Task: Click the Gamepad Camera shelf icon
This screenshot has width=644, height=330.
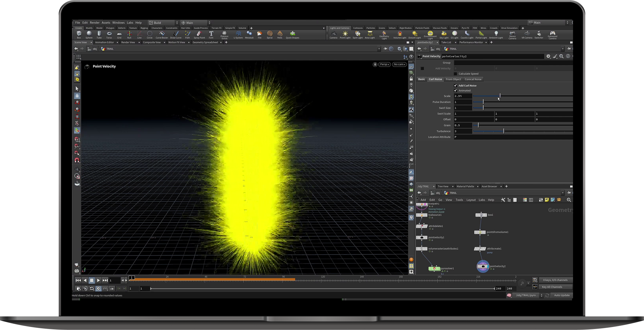Action: 552,34
